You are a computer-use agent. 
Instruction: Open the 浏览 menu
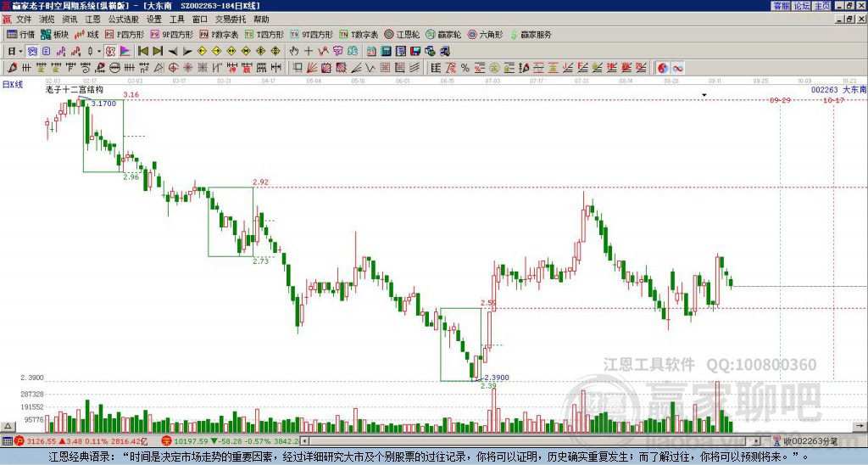coord(47,20)
